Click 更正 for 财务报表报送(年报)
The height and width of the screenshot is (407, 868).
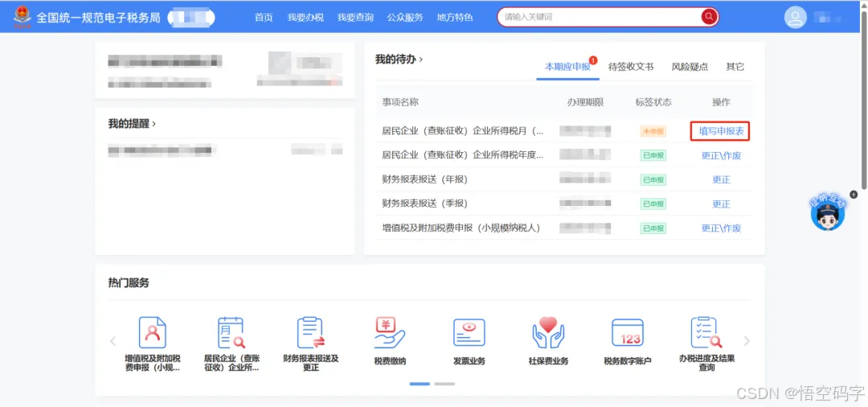[721, 180]
